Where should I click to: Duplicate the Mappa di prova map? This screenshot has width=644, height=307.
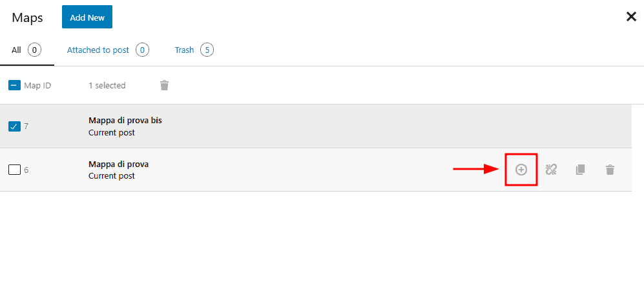[x=580, y=170]
